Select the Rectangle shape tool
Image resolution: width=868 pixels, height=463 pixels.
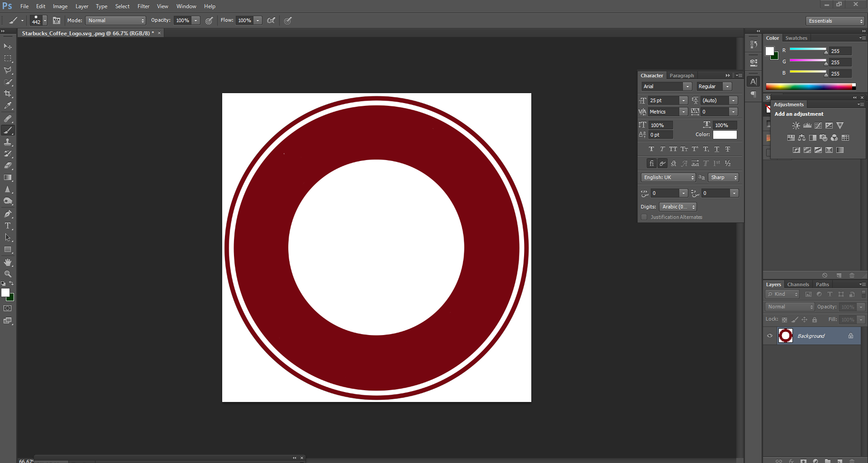(8, 250)
